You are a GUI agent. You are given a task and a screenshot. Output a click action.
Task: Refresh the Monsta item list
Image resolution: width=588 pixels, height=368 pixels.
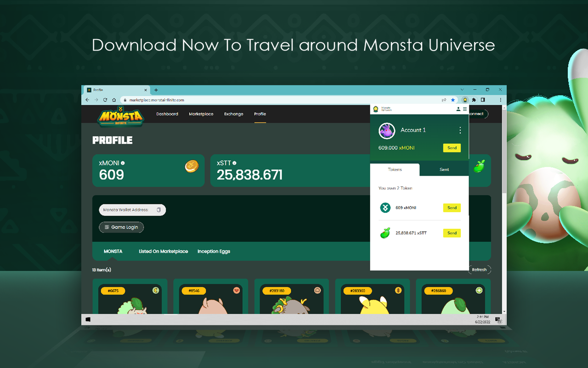[480, 270]
